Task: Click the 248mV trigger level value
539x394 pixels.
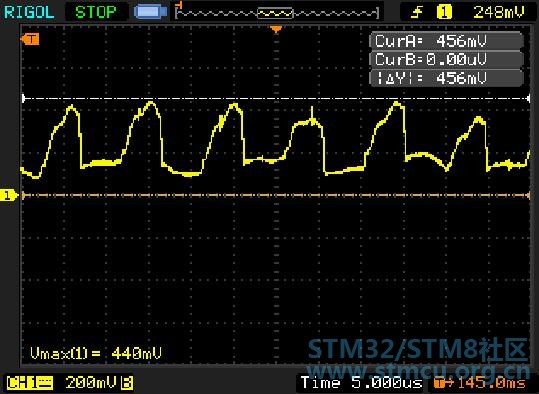Action: pyautogui.click(x=499, y=12)
